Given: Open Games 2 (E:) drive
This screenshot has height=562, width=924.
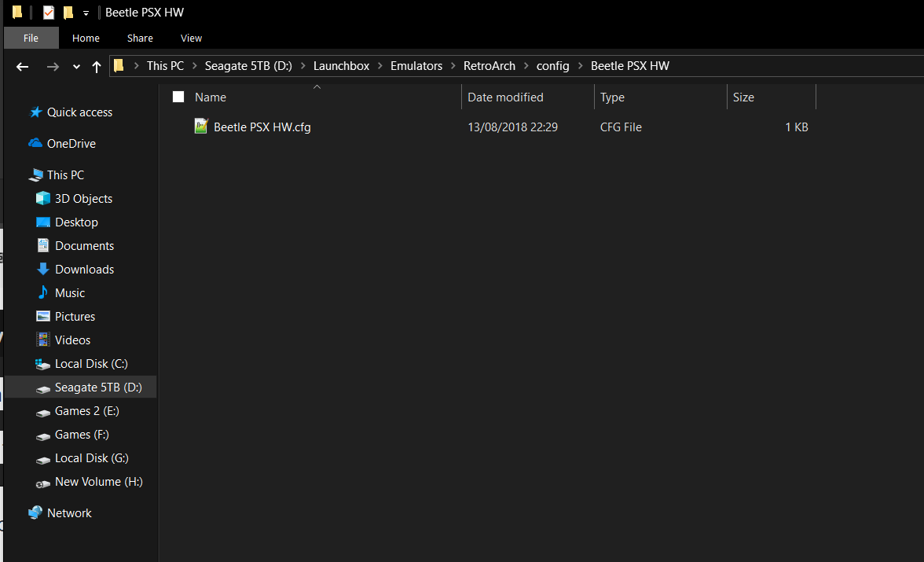Looking at the screenshot, I should click(x=86, y=411).
